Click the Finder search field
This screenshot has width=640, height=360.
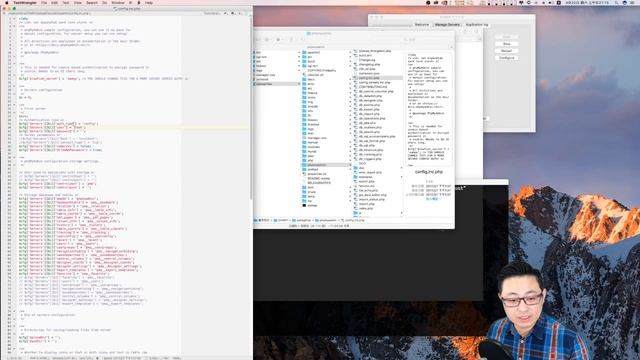[427, 40]
